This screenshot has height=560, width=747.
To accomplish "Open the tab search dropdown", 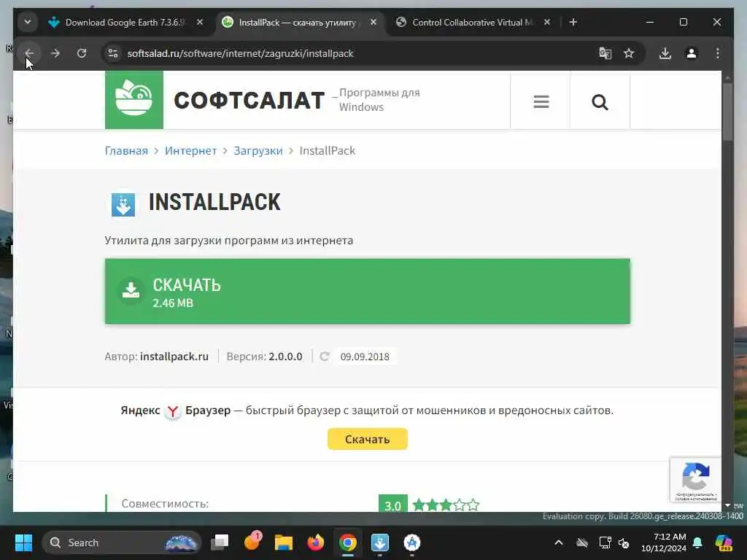I will [x=28, y=23].
